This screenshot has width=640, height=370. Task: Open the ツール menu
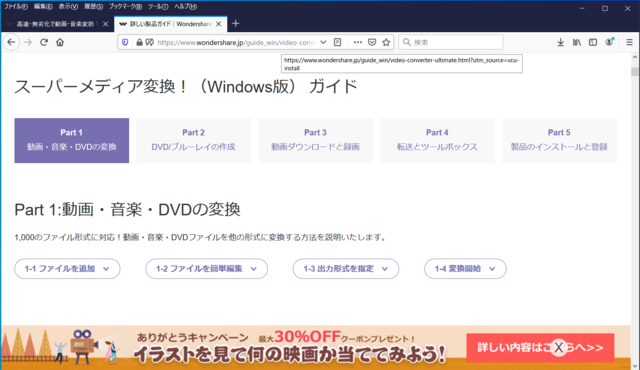pyautogui.click(x=158, y=7)
